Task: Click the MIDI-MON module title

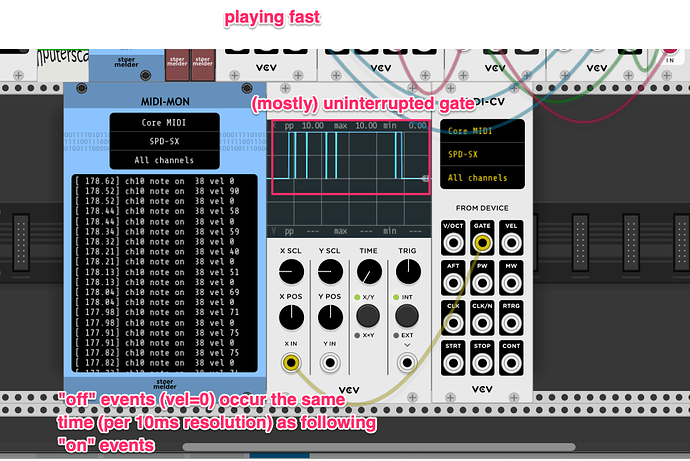Action: (x=165, y=102)
